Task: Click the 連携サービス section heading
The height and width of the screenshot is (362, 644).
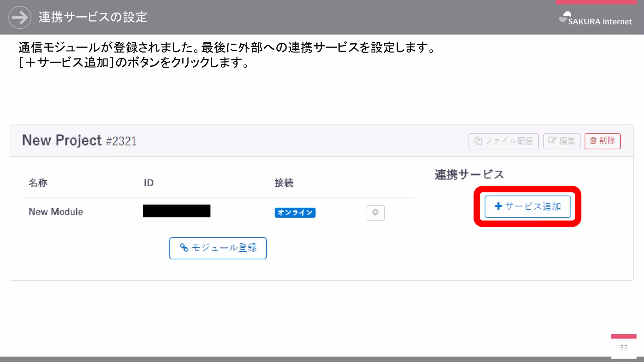Action: [x=469, y=174]
